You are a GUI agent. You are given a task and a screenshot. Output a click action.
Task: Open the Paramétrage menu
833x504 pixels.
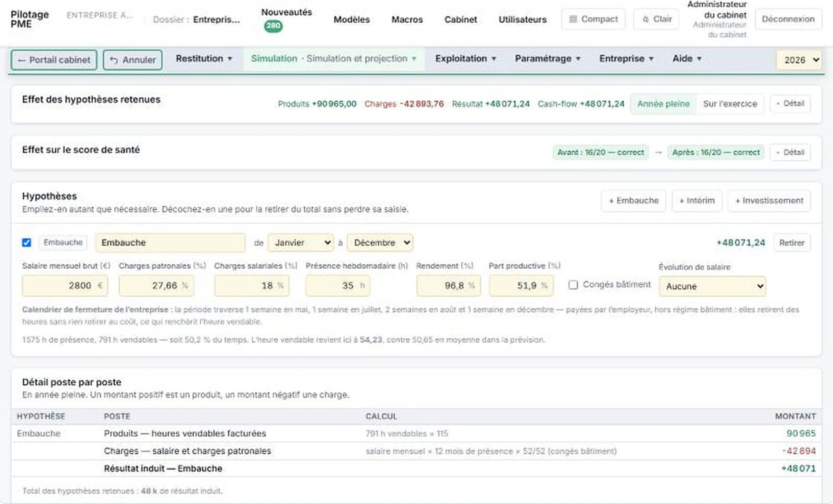click(x=548, y=58)
